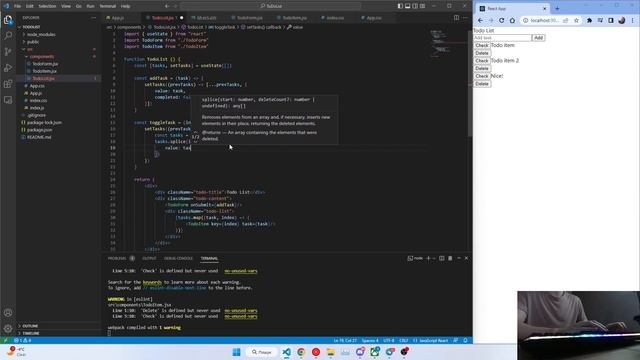Click the split editor icon above the code

(x=456, y=18)
